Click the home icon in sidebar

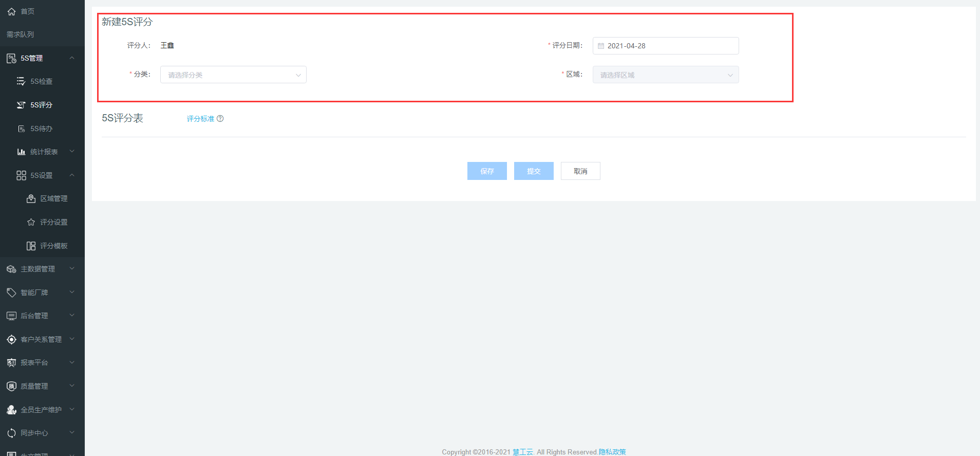point(11,11)
